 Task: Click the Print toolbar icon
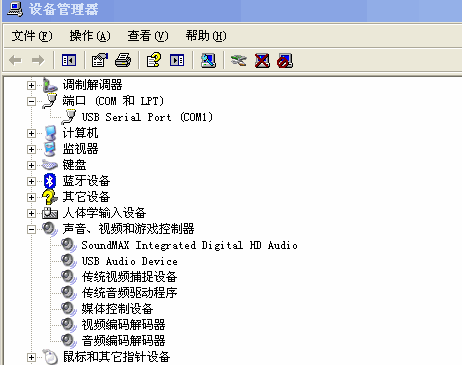[123, 60]
